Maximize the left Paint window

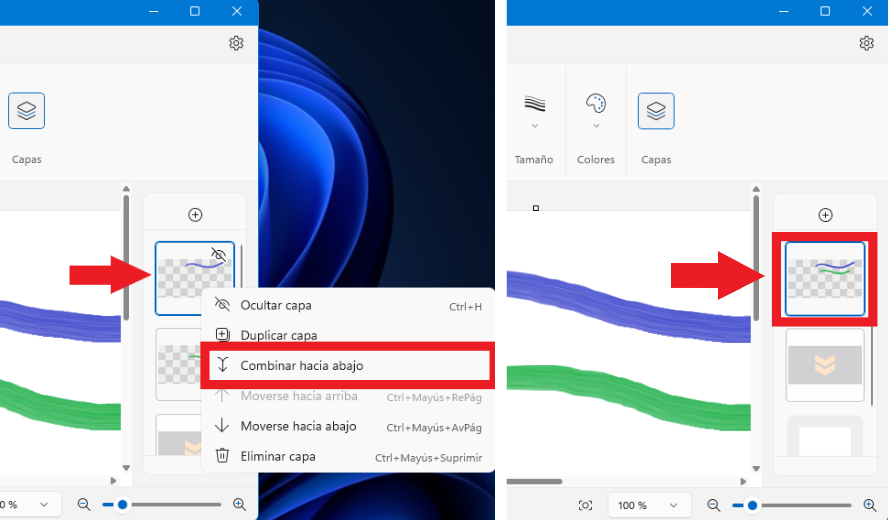(195, 11)
